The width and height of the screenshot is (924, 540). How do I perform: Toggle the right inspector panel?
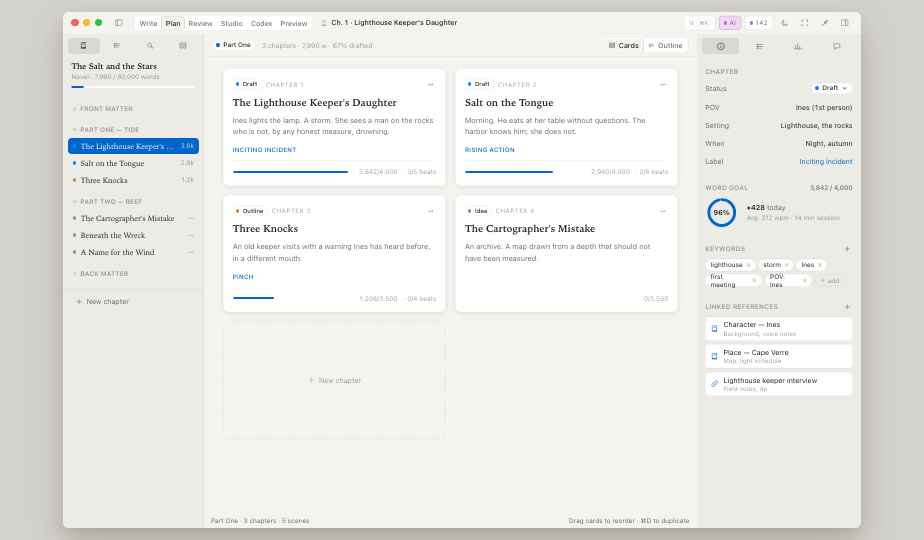click(x=845, y=22)
